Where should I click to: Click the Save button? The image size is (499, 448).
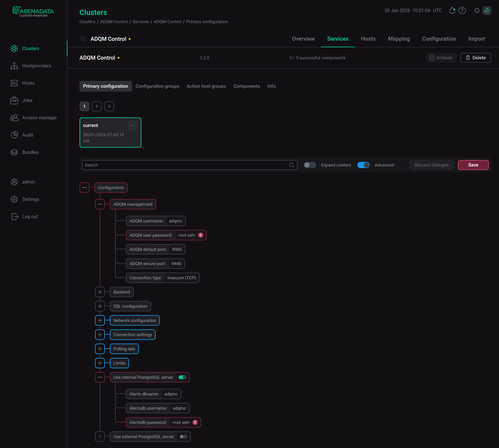(x=473, y=165)
